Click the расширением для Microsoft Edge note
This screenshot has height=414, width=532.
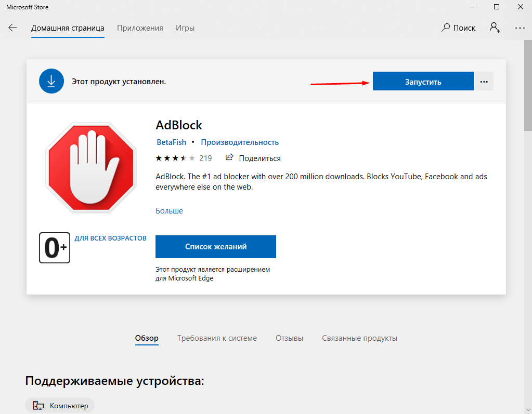click(213, 274)
